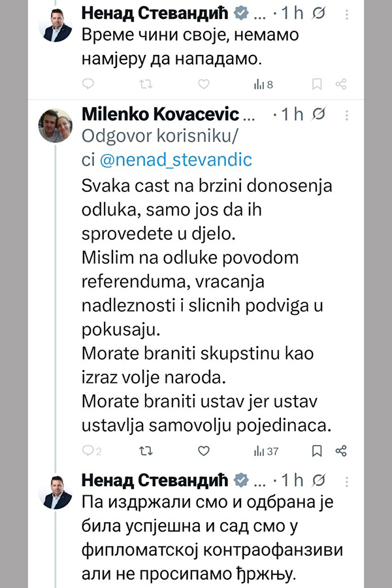Viewport: 392px width, 588px height.
Task: Open more options on last Стевандић tweet
Action: point(347,480)
